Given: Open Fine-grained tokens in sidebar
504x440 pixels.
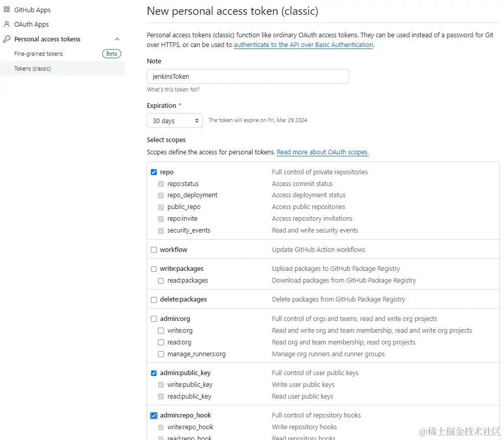Looking at the screenshot, I should pos(38,54).
